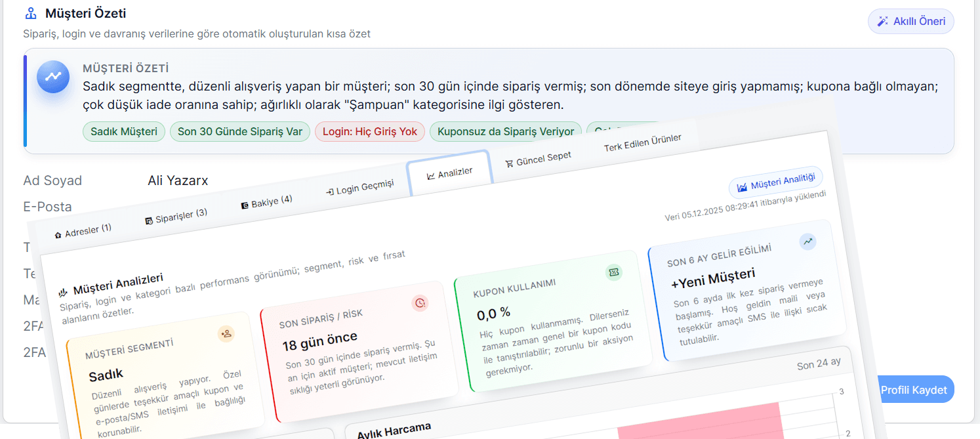Click the Ad Soyad label
This screenshot has width=980, height=439.
point(52,180)
